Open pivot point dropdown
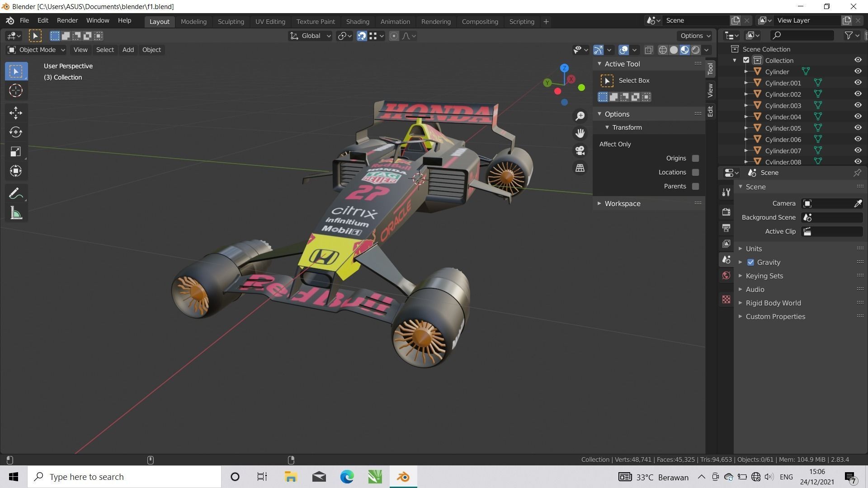 pos(344,36)
